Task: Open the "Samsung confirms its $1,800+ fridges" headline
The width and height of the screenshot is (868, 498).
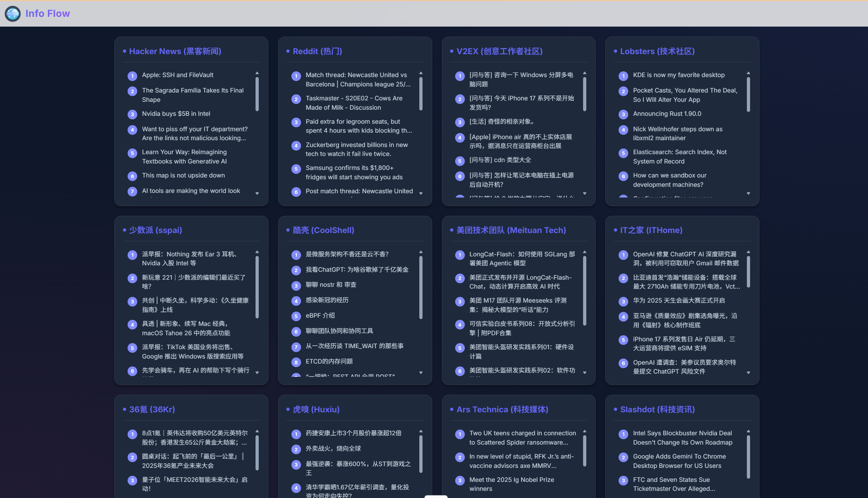Action: click(355, 172)
